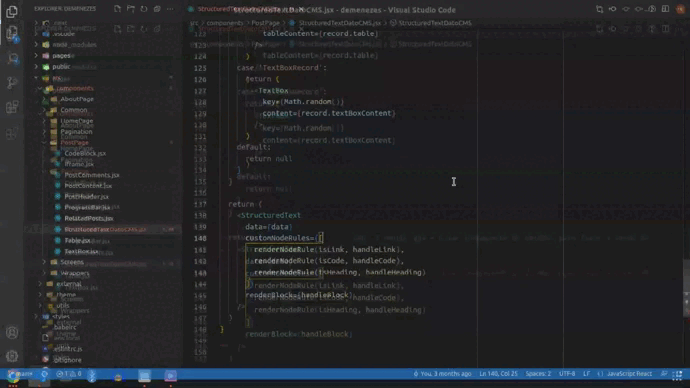Click the components breadcrumb segment
Image resolution: width=690 pixels, height=388 pixels.
tap(224, 23)
